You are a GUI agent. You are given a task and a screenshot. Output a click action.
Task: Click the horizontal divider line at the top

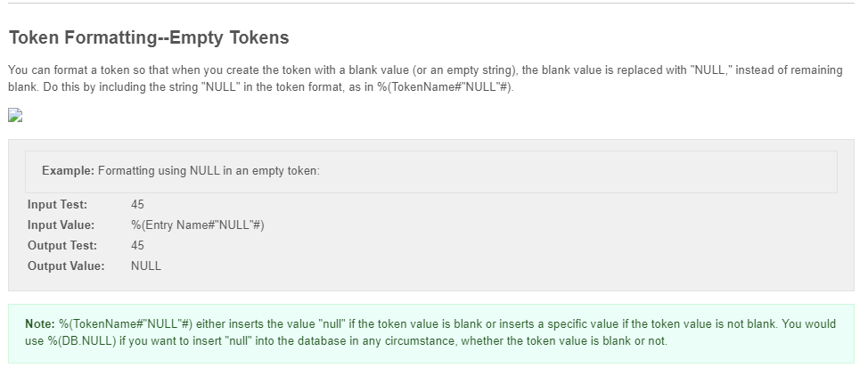[432, 3]
